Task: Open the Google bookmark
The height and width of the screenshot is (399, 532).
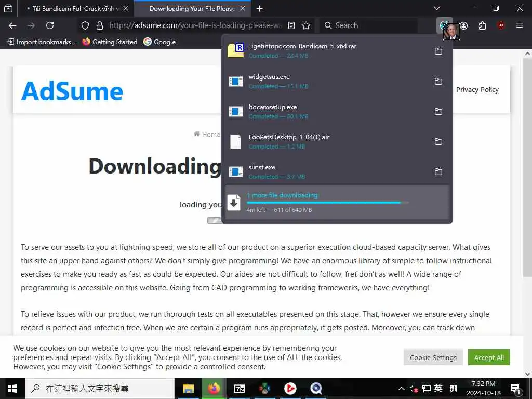Action: pos(159,42)
